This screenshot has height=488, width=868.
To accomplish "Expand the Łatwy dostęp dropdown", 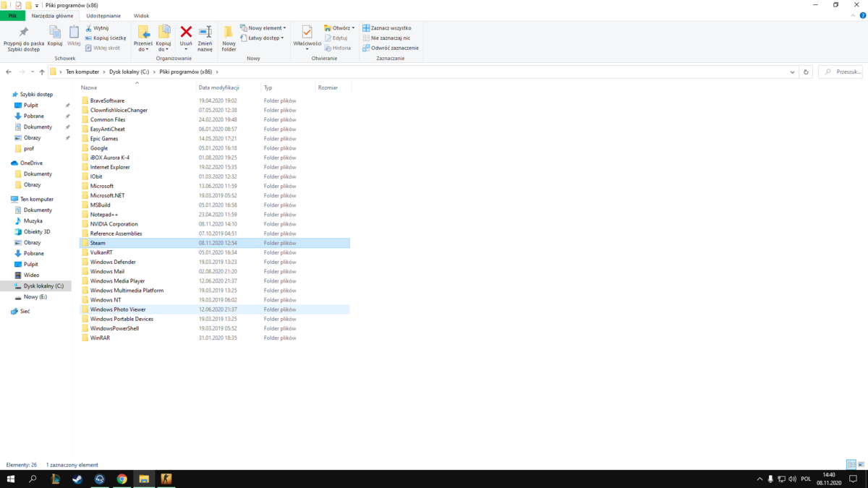I will [262, 38].
